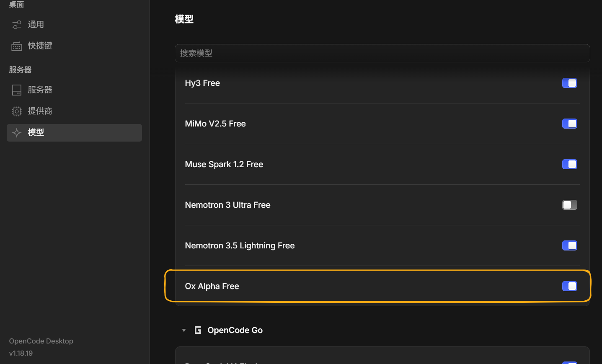Disable the Hy3 Free model toggle
602x364 pixels.
coord(570,83)
